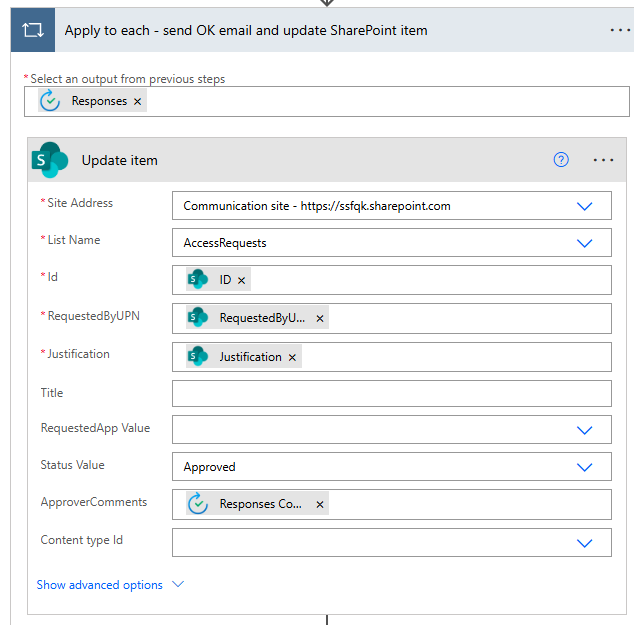Click the Update item action title
Screen dimensions: 634x625
coord(120,160)
